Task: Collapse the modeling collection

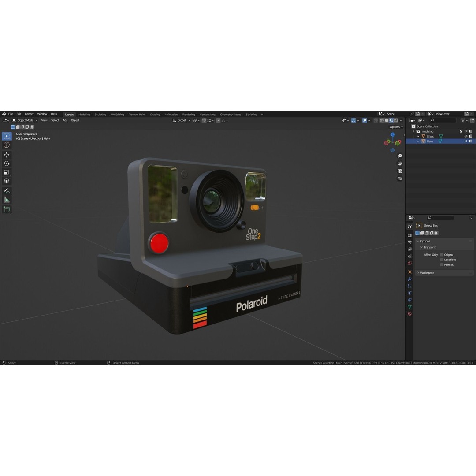Action: (413, 131)
